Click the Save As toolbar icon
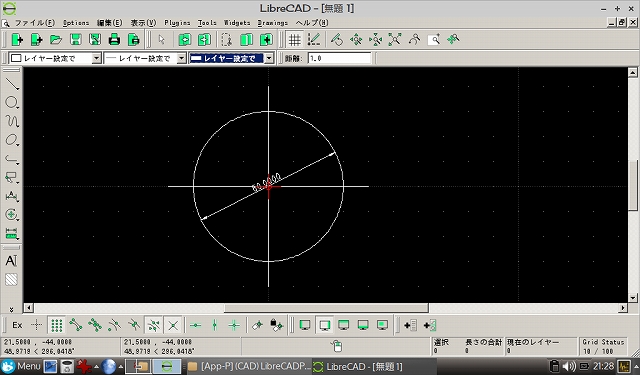The image size is (640, 375). pos(95,40)
